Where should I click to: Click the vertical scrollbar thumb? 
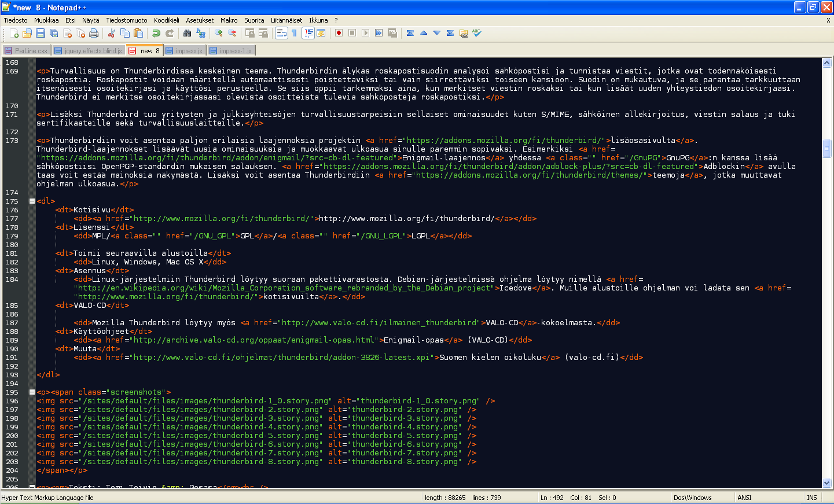click(x=826, y=148)
